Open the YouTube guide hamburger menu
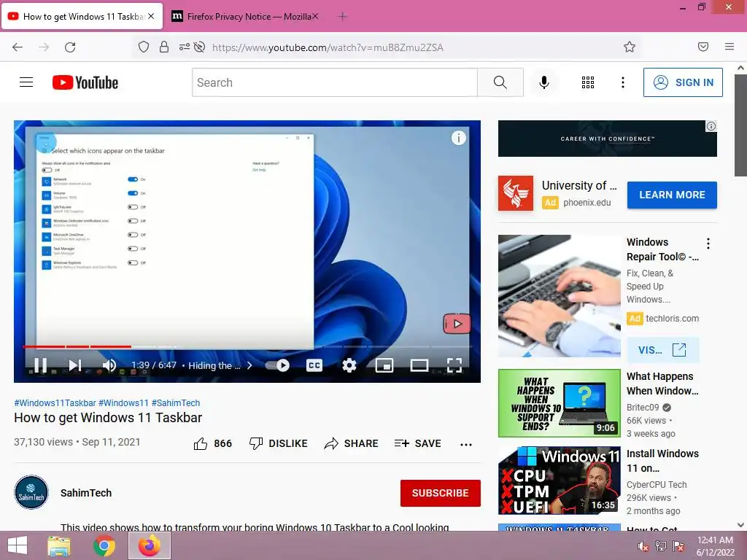Screen dimensions: 747x560 tap(26, 82)
